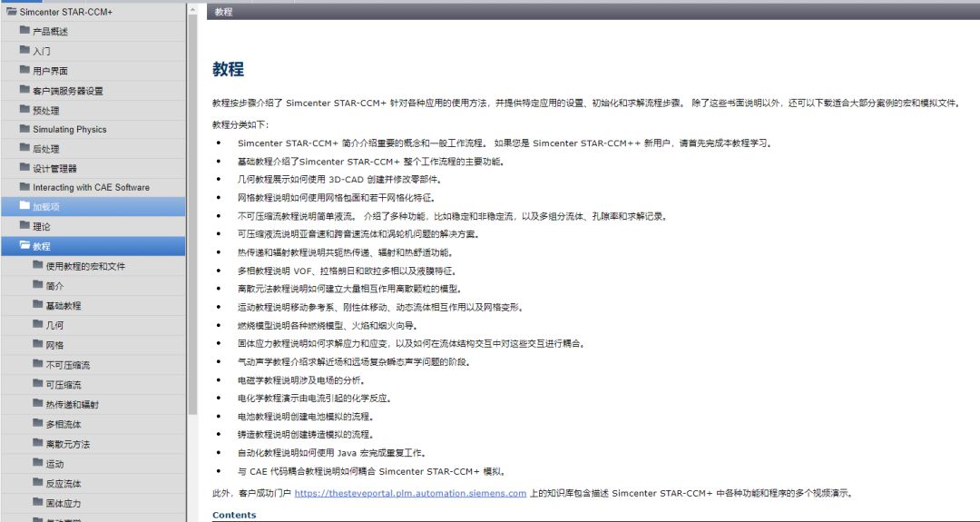Click the text 教程分类如下:
Image resolution: width=980 pixels, height=522 pixels.
(x=240, y=124)
